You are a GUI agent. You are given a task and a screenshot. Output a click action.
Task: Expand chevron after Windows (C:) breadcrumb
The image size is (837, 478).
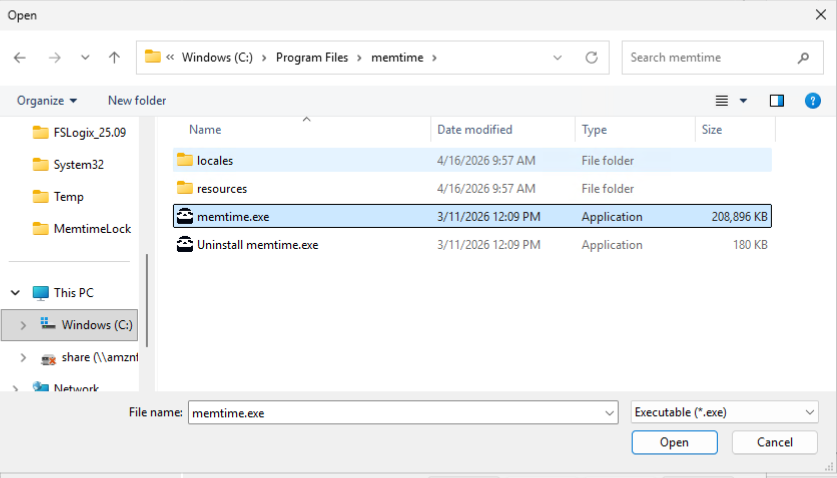point(264,58)
